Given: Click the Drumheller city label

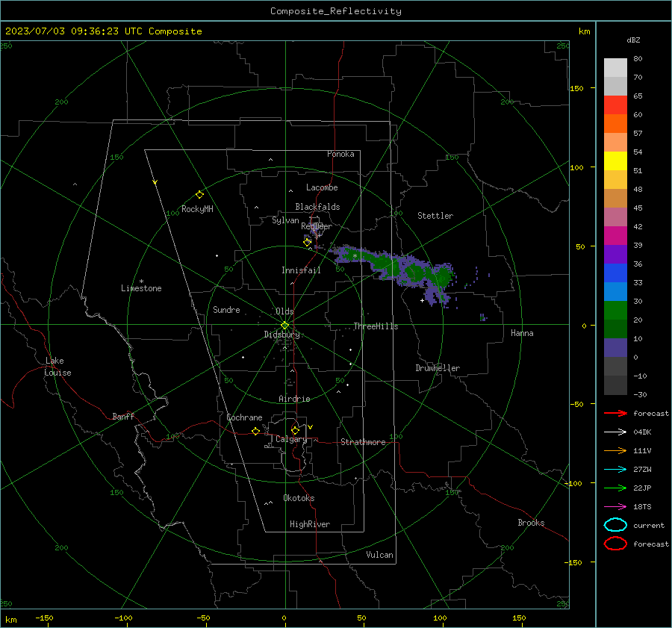Looking at the screenshot, I should pos(437,368).
